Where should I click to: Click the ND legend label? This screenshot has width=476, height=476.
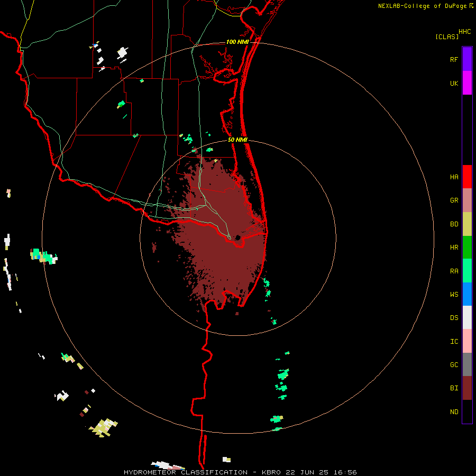click(454, 412)
